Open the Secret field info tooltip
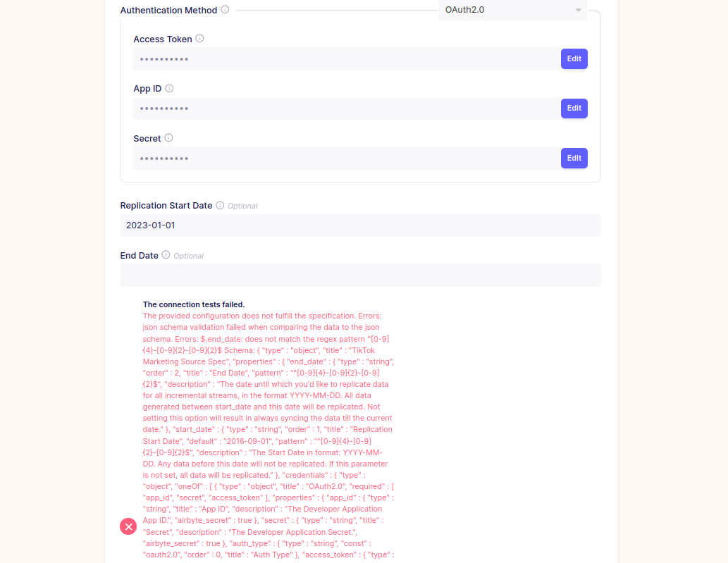This screenshot has height=563, width=728. click(168, 137)
